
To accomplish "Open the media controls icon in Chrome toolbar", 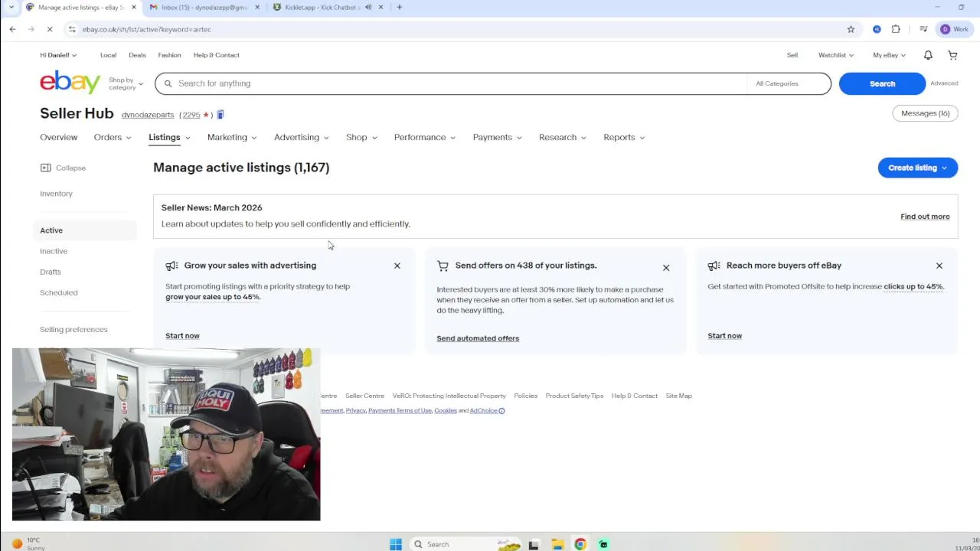I will click(923, 29).
